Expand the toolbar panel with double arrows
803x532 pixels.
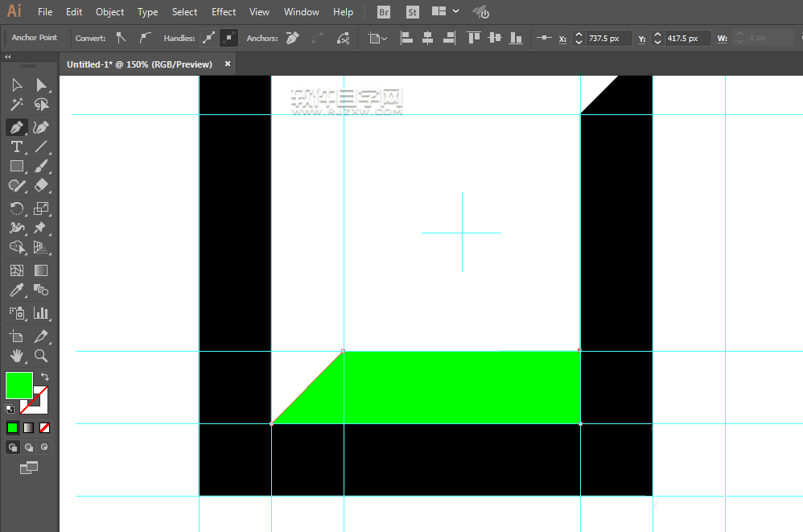[x=8, y=57]
